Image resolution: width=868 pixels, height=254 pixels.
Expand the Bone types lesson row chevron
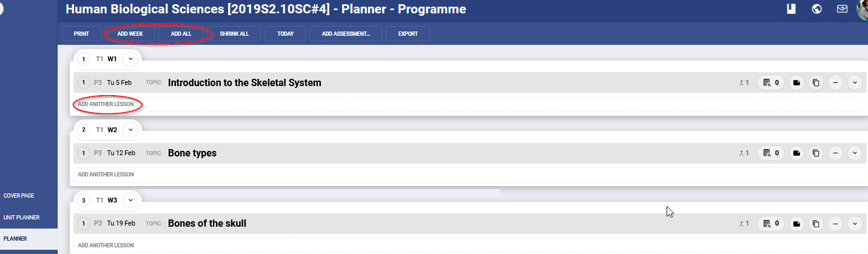[x=855, y=153]
